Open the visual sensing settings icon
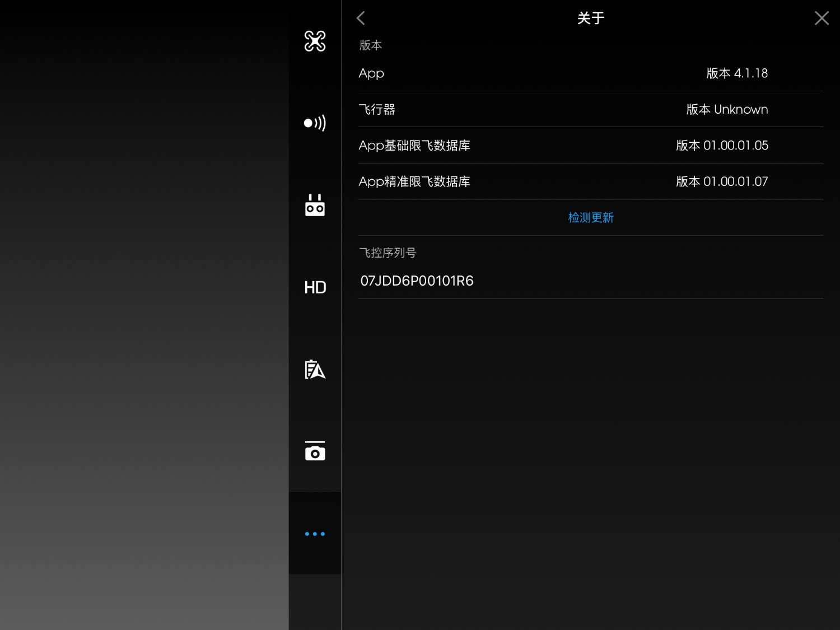This screenshot has width=840, height=630. click(315, 123)
